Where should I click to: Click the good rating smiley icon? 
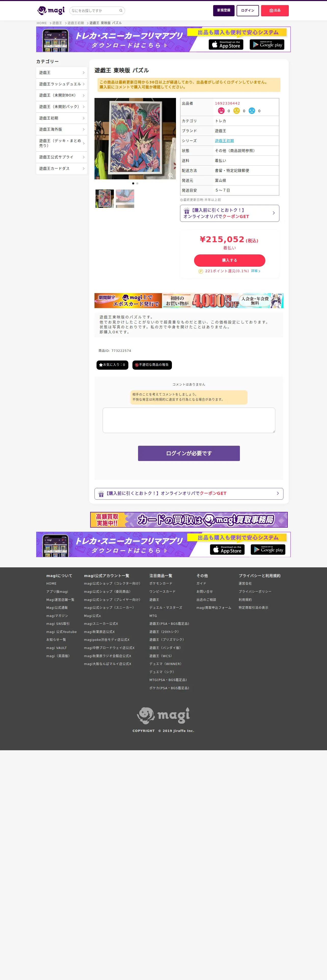tap(221, 111)
